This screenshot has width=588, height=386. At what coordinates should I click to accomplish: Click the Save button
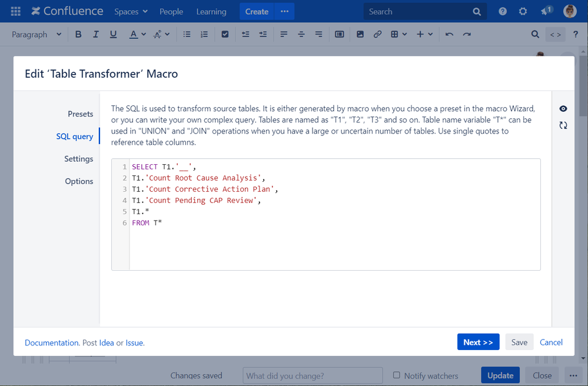coord(519,342)
